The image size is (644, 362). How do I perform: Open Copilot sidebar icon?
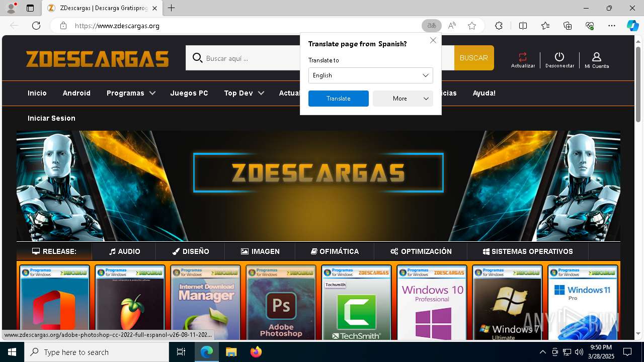tap(632, 26)
